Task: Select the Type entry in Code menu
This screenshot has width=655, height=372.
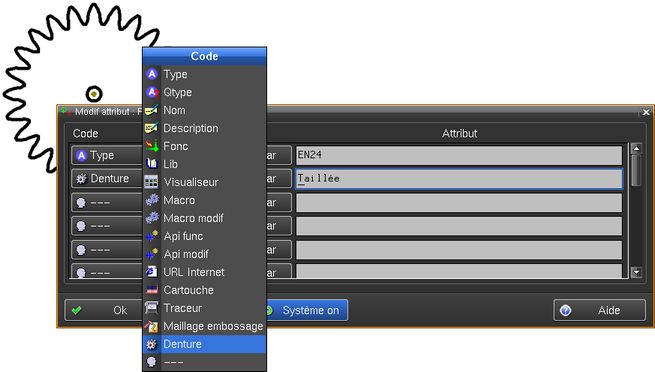Action: pyautogui.click(x=204, y=74)
